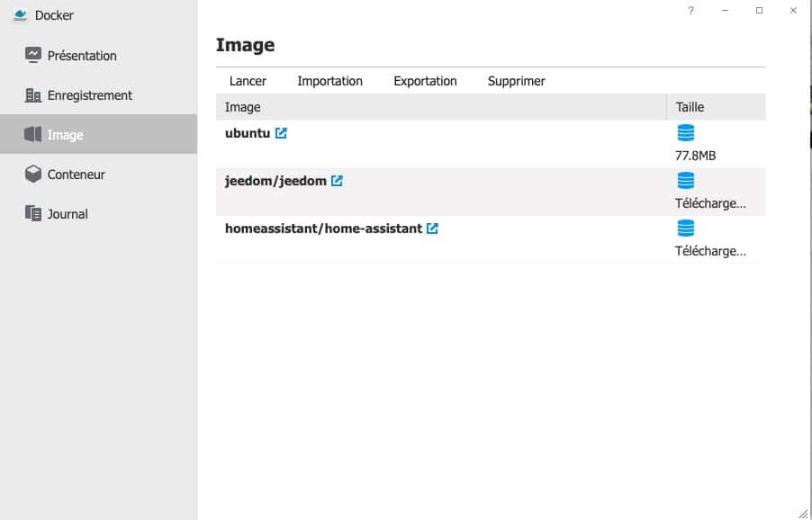Open homeassistant/home-assistant external link icon
812x520 pixels.
point(432,229)
